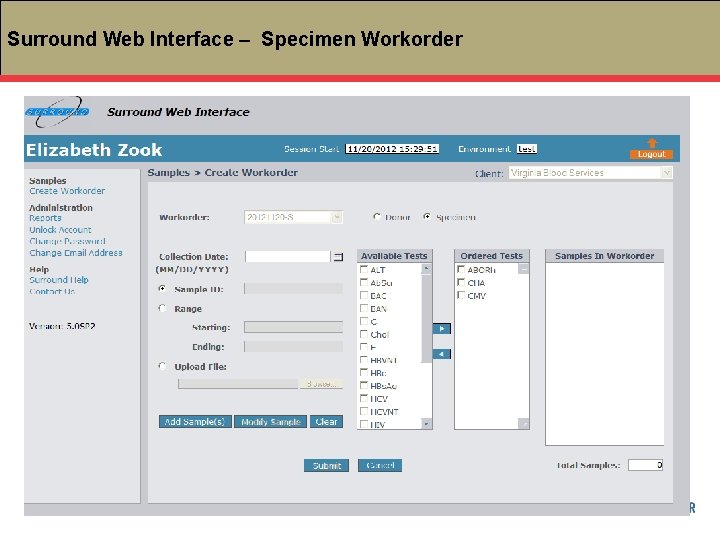
Task: Check the BAN test checkbox
Action: coord(364,308)
